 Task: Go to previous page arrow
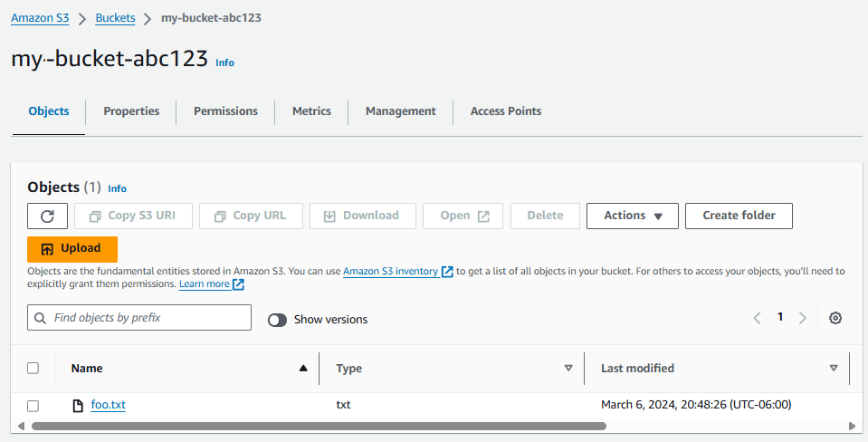coord(758,318)
